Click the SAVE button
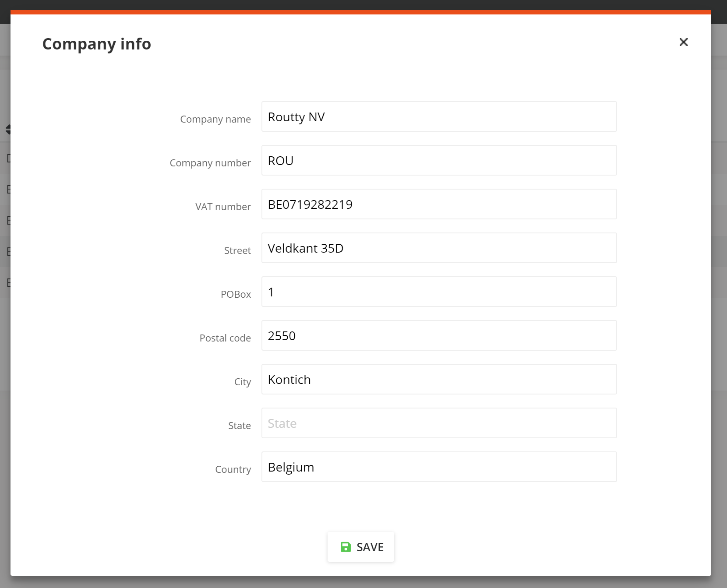727x588 pixels. click(361, 547)
